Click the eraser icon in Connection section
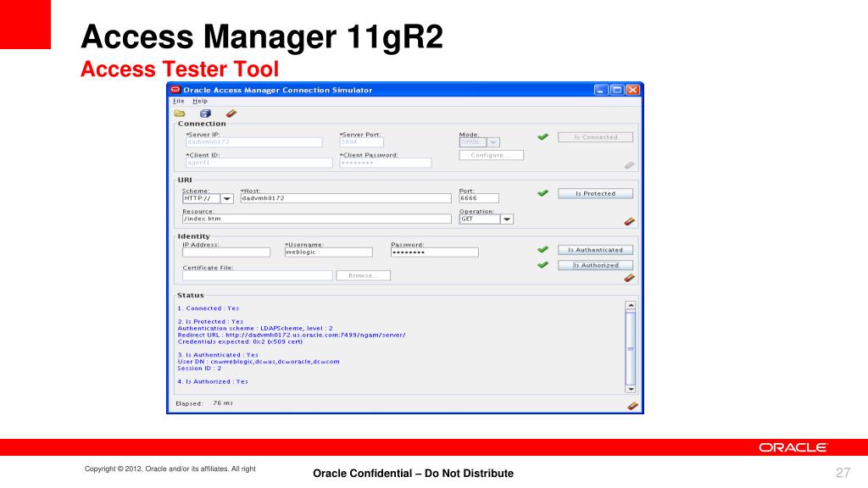 (x=630, y=165)
